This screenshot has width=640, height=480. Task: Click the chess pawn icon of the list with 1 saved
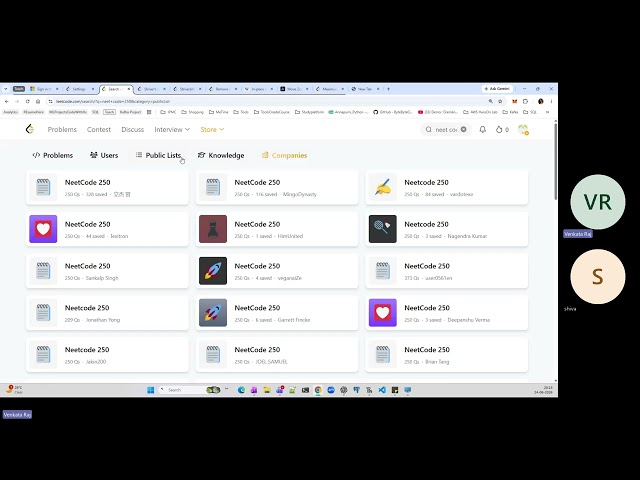click(x=213, y=229)
